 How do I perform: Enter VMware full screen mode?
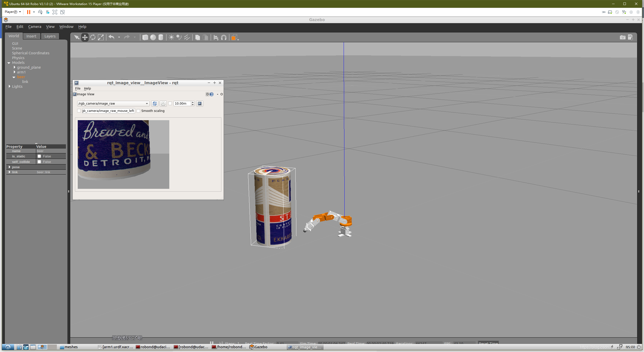(55, 12)
